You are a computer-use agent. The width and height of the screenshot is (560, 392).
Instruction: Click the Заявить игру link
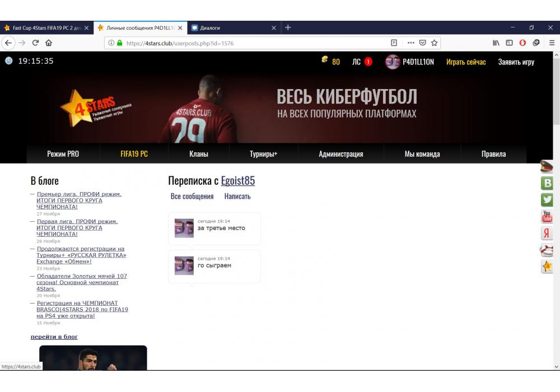coord(516,62)
